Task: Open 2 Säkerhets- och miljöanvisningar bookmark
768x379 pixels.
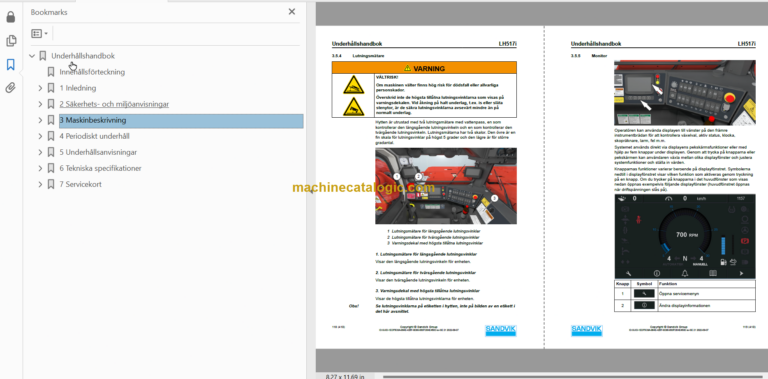Action: click(x=114, y=104)
